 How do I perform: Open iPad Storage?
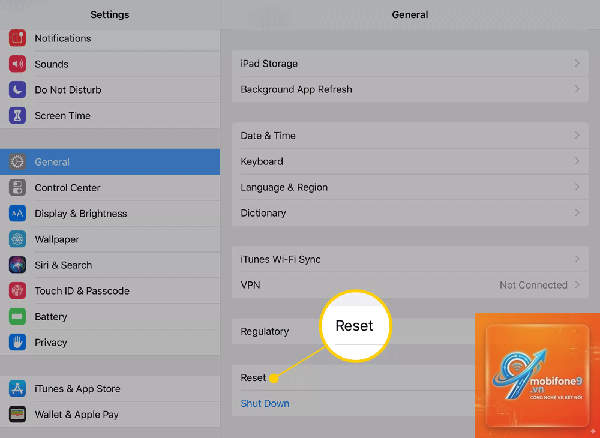pyautogui.click(x=410, y=64)
